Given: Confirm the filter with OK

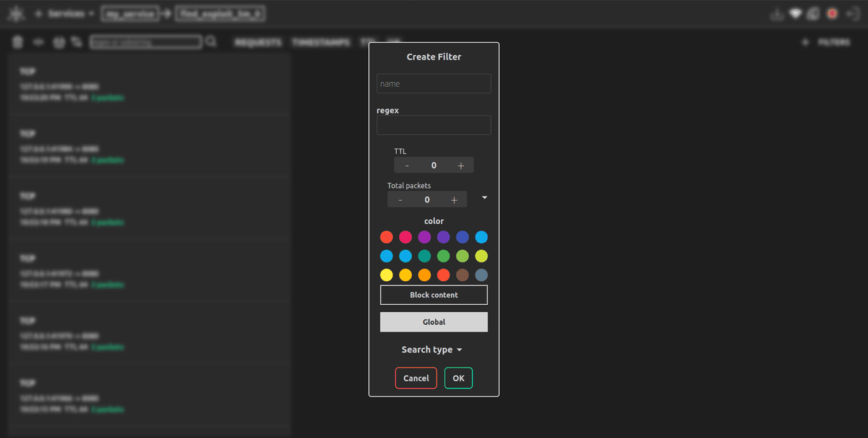Looking at the screenshot, I should [458, 378].
